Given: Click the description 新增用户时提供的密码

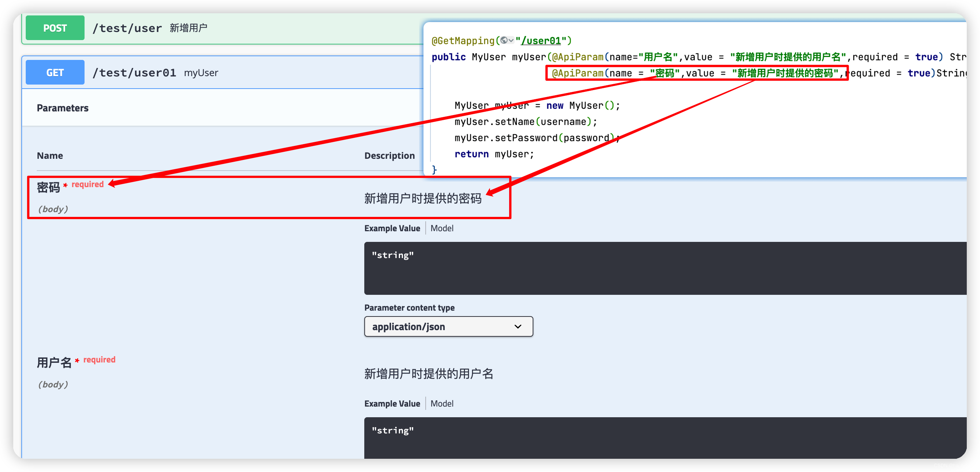Looking at the screenshot, I should pos(423,198).
